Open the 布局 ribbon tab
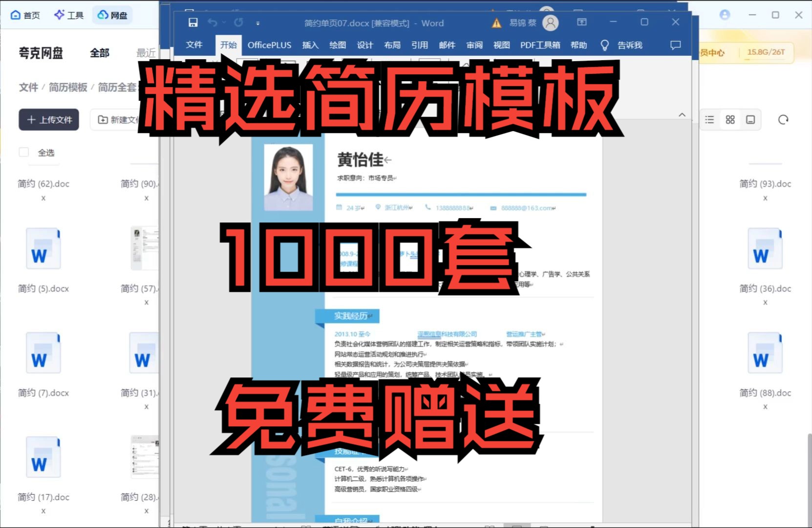This screenshot has height=528, width=812. tap(392, 45)
